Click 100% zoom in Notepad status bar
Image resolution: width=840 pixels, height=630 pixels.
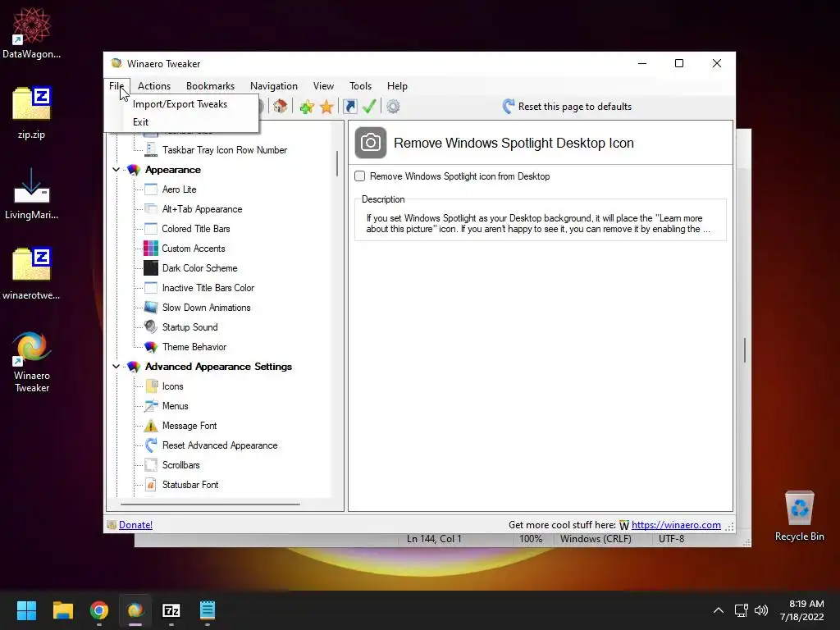(x=531, y=539)
